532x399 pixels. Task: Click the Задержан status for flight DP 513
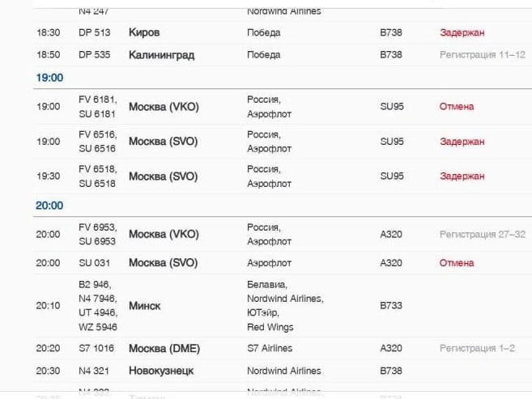(x=462, y=33)
